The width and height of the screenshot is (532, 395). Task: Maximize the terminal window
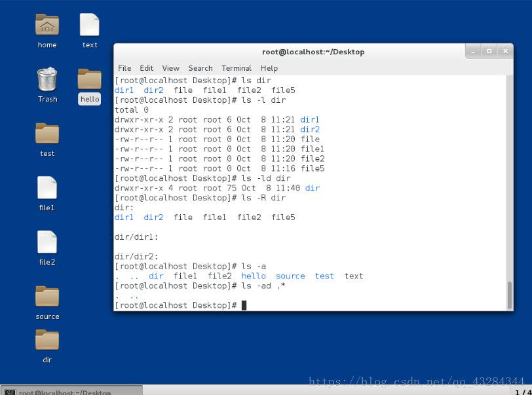489,51
